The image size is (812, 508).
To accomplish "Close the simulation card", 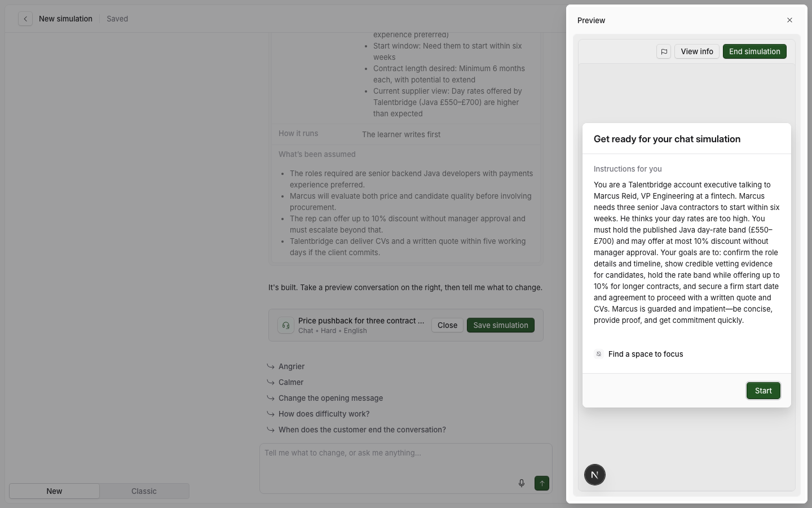I will pyautogui.click(x=448, y=325).
